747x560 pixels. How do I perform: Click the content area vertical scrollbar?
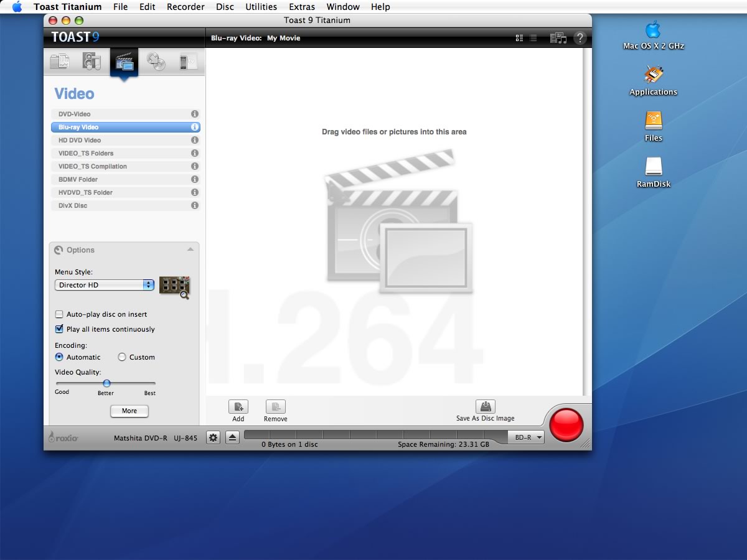(x=586, y=221)
